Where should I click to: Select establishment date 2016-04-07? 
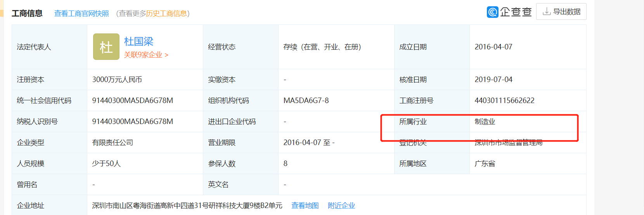pos(493,47)
